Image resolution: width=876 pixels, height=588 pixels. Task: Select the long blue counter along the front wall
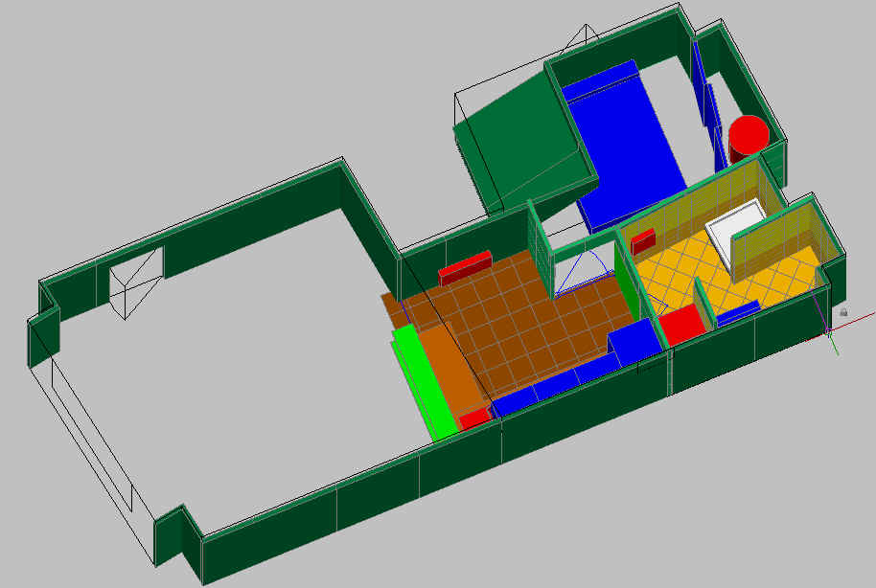click(x=555, y=384)
